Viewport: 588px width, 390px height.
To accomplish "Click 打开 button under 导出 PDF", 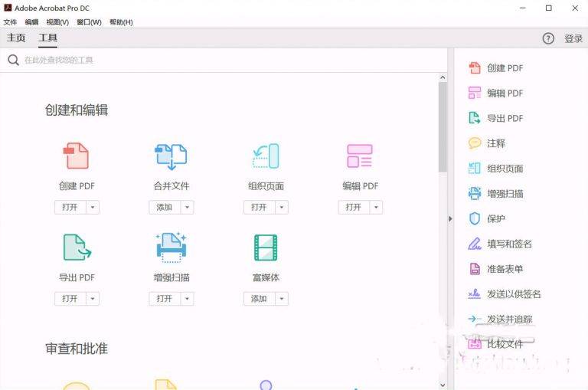I will coord(70,299).
